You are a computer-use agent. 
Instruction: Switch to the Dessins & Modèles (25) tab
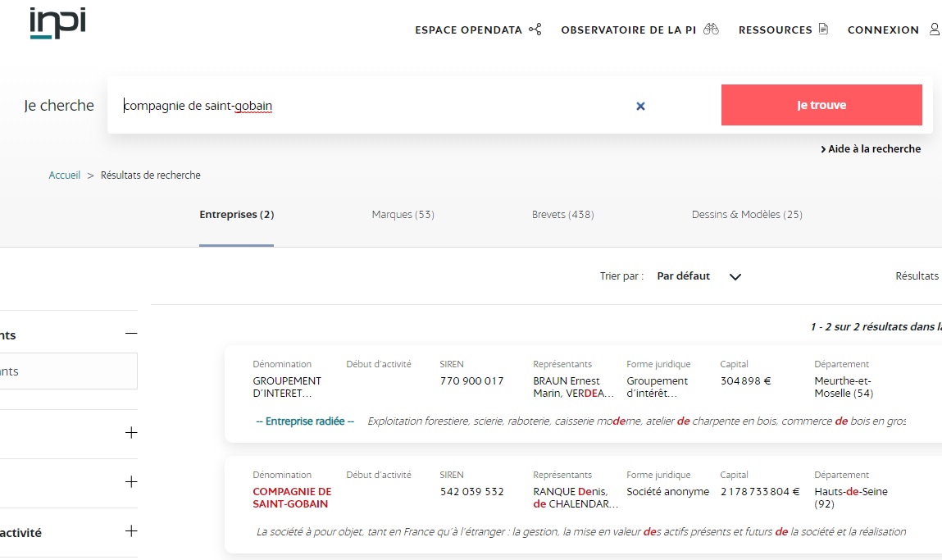click(747, 215)
